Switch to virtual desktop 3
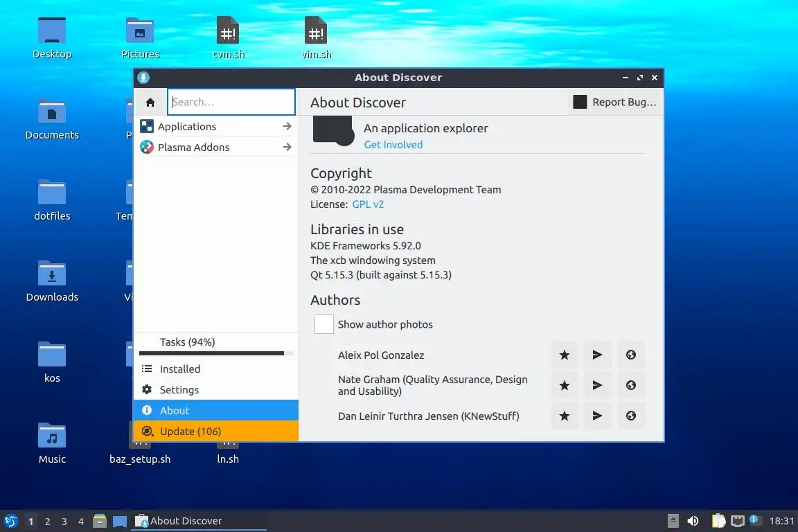This screenshot has width=798, height=532. (64, 522)
